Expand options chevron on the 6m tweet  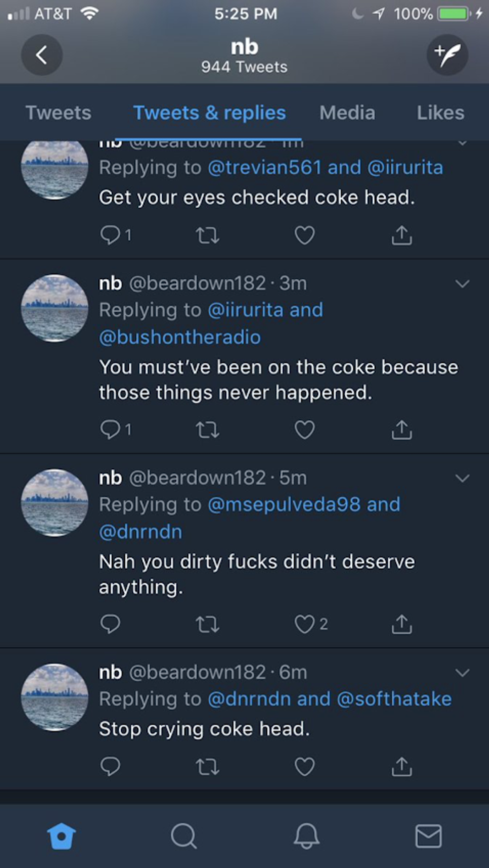click(x=463, y=673)
